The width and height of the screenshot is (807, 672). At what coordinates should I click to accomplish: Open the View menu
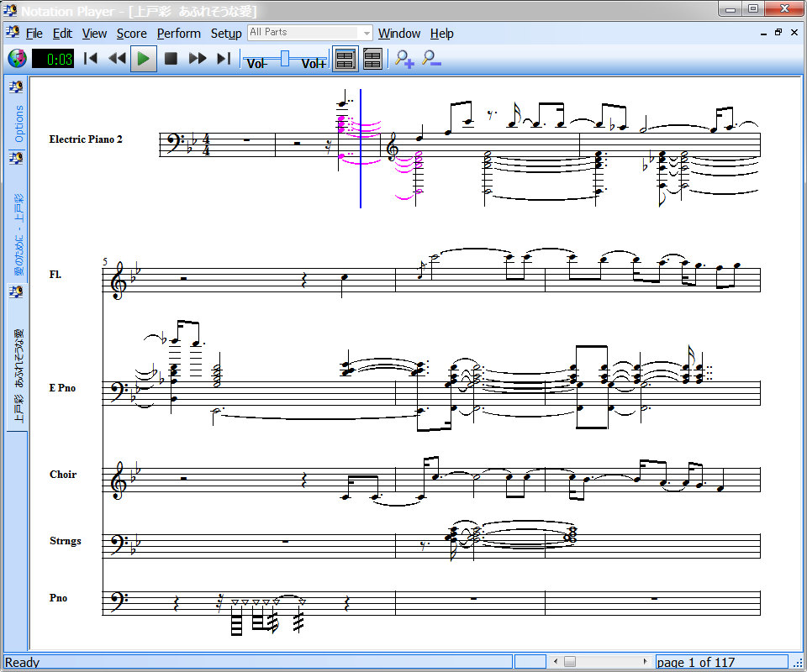coord(94,34)
